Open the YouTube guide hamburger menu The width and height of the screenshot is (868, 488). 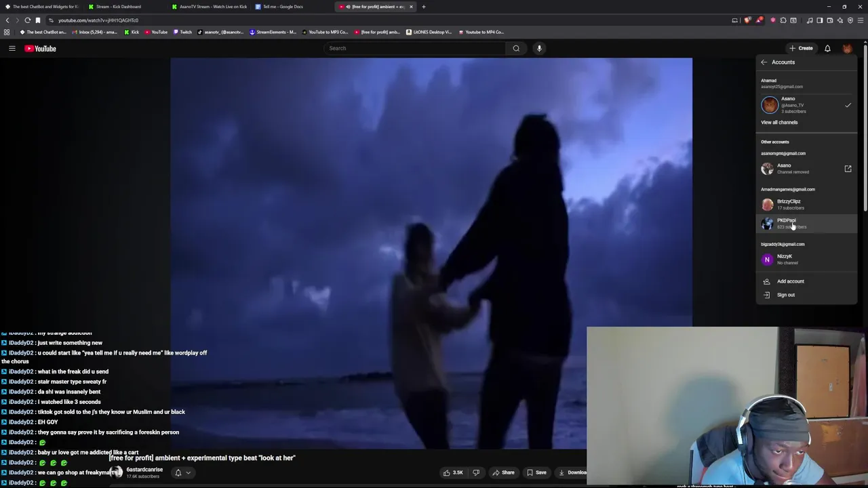(12, 48)
